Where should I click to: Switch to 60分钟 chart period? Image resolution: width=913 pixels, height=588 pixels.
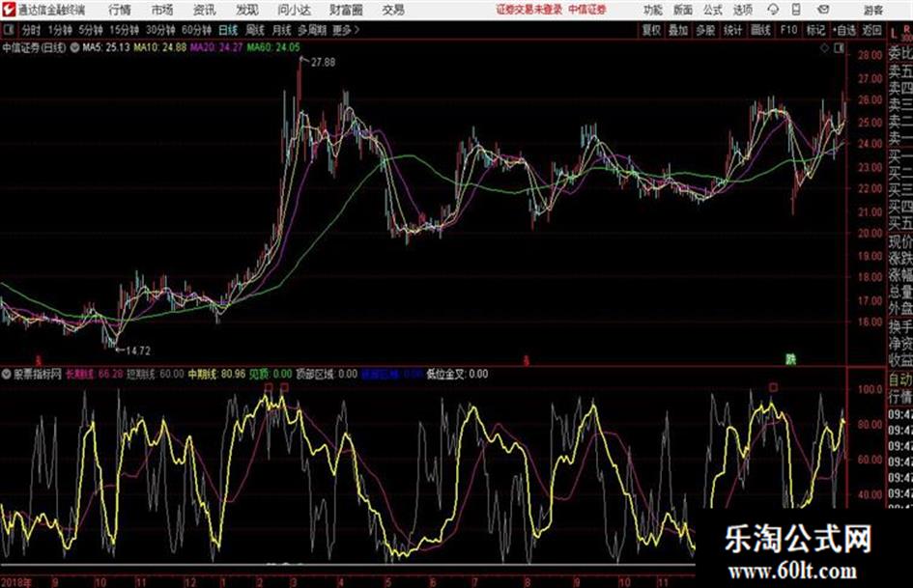pyautogui.click(x=196, y=30)
